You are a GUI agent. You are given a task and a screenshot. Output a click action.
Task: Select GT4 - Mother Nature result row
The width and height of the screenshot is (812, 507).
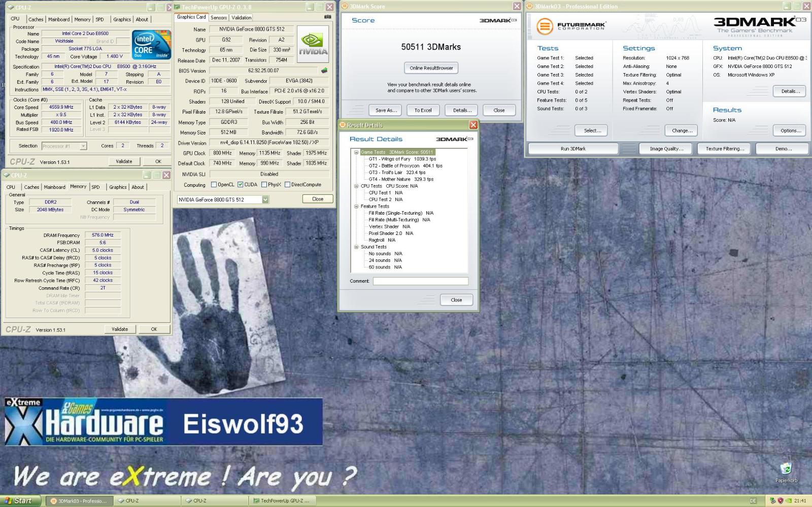point(401,179)
